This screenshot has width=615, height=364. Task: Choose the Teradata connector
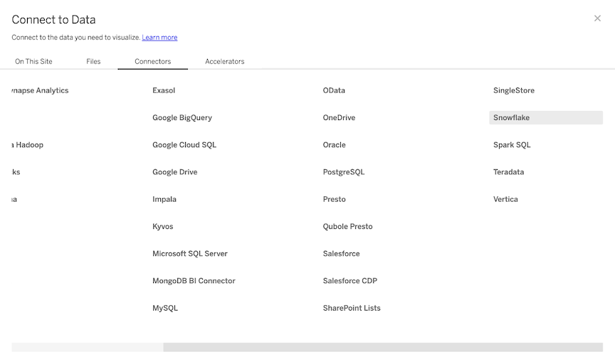[x=508, y=172]
